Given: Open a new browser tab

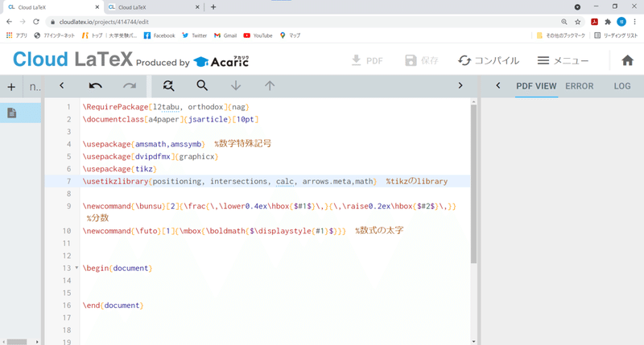Looking at the screenshot, I should [x=213, y=7].
